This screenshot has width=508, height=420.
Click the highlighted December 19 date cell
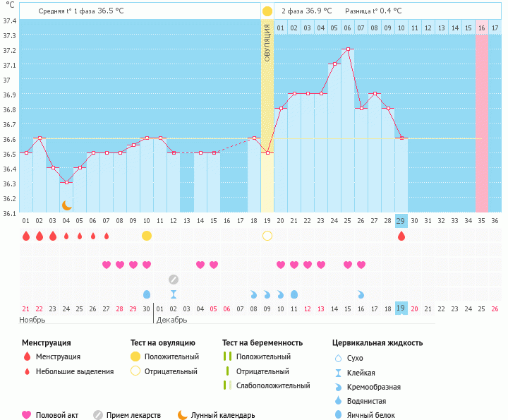(x=401, y=308)
